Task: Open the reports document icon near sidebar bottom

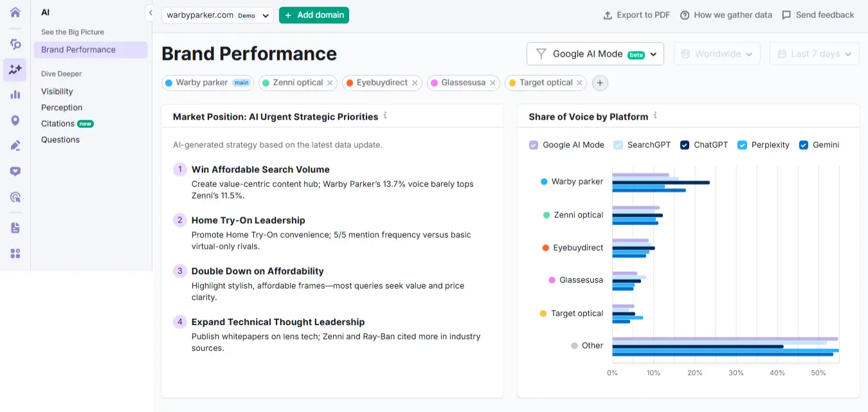Action: [x=14, y=228]
